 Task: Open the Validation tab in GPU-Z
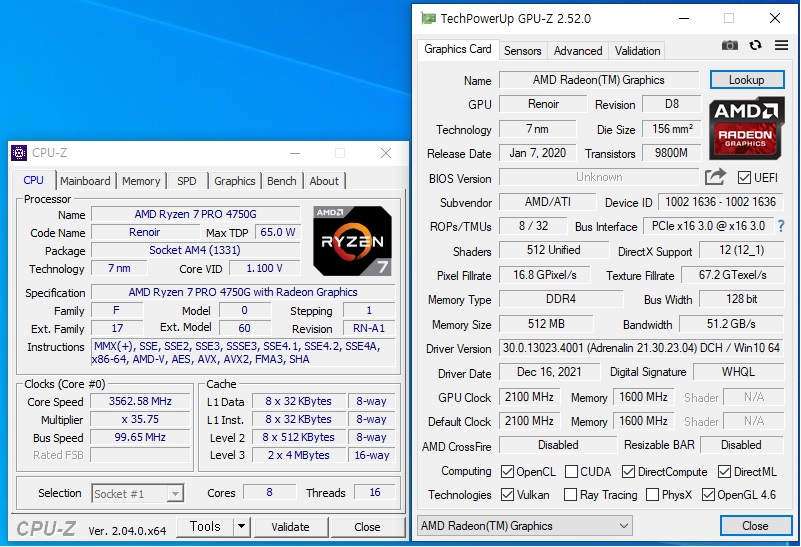pyautogui.click(x=637, y=51)
